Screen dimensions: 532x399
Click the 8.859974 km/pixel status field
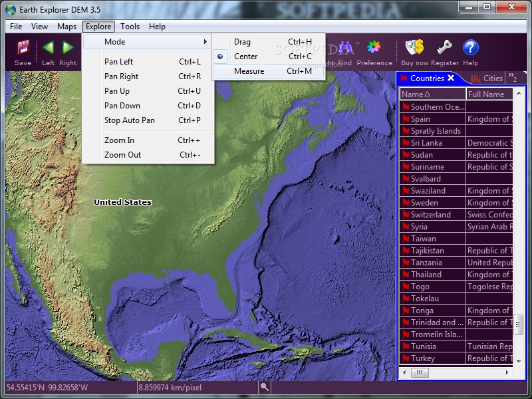(197, 388)
